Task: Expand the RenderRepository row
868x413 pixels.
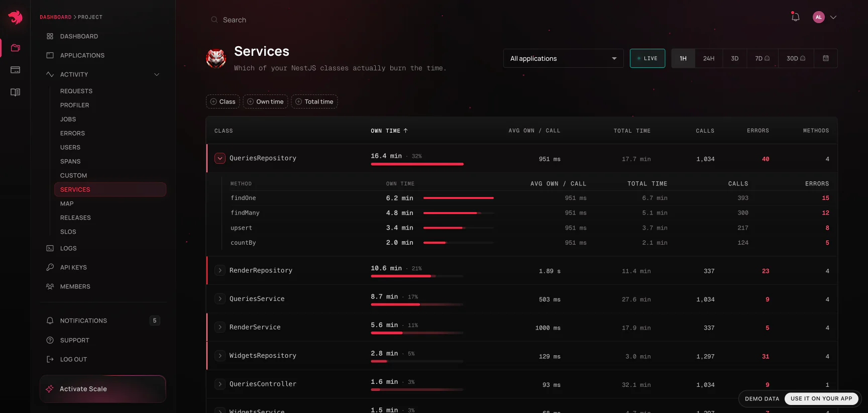Action: click(220, 270)
